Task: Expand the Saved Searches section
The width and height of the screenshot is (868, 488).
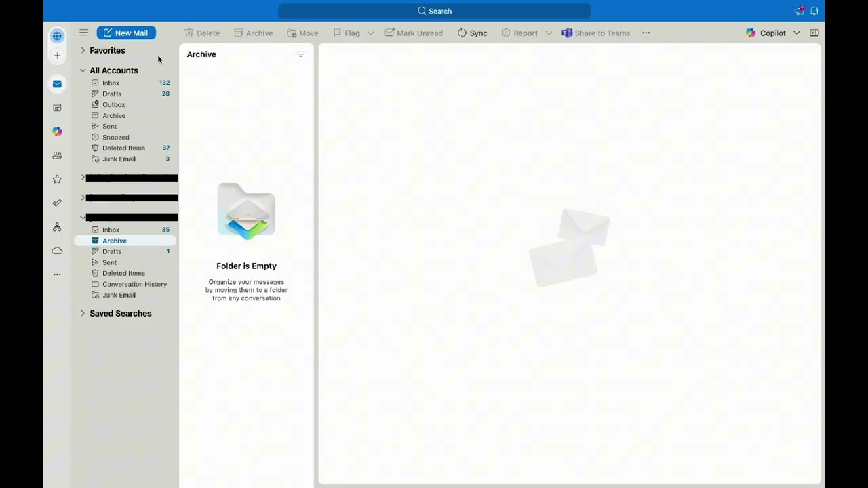Action: point(83,313)
